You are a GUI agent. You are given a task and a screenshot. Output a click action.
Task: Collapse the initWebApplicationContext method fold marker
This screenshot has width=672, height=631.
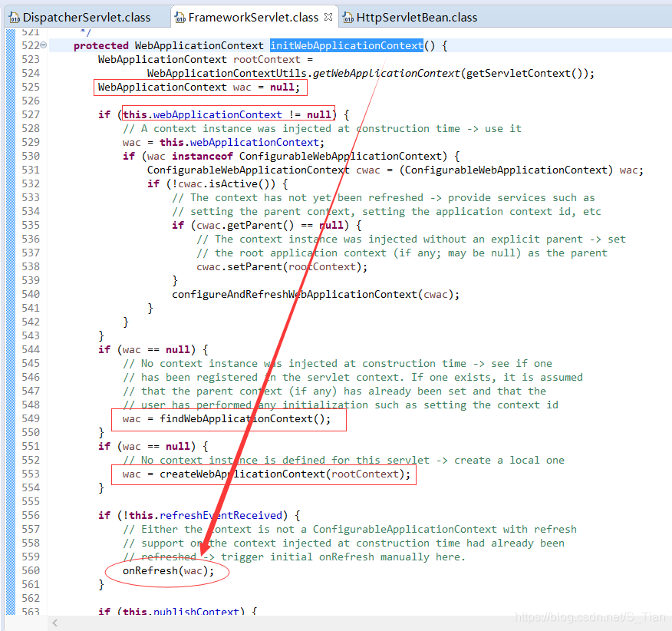coord(42,45)
